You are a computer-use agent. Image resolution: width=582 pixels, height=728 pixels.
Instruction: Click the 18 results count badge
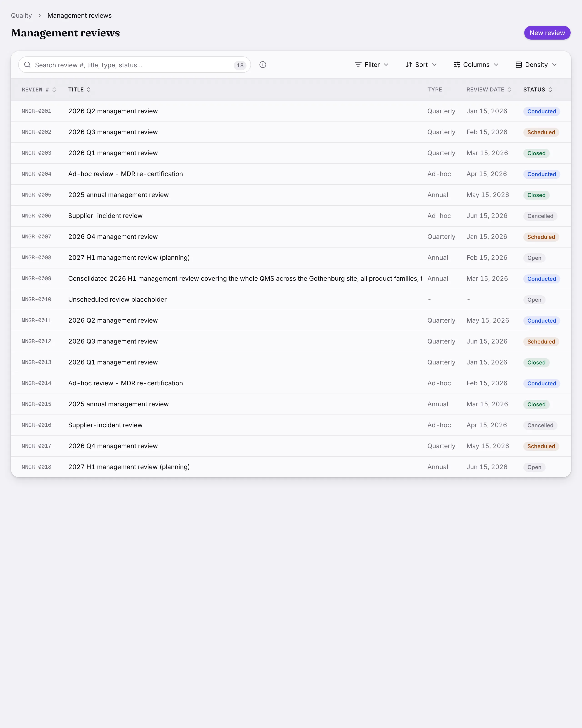click(240, 65)
